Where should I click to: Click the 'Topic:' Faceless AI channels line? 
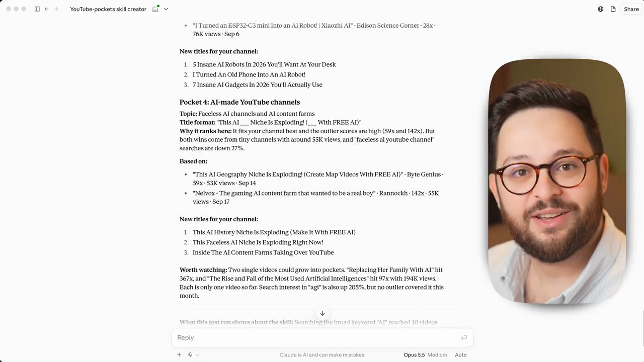coord(247,114)
